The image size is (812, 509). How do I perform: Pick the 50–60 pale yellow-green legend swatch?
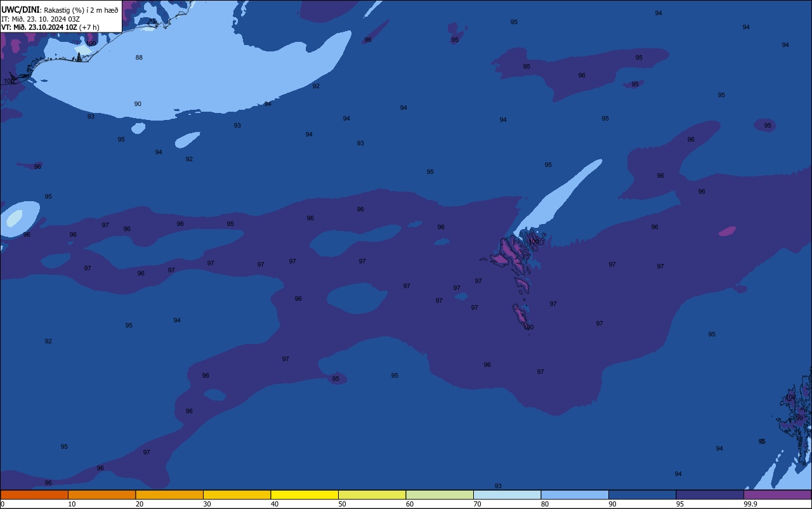point(372,494)
